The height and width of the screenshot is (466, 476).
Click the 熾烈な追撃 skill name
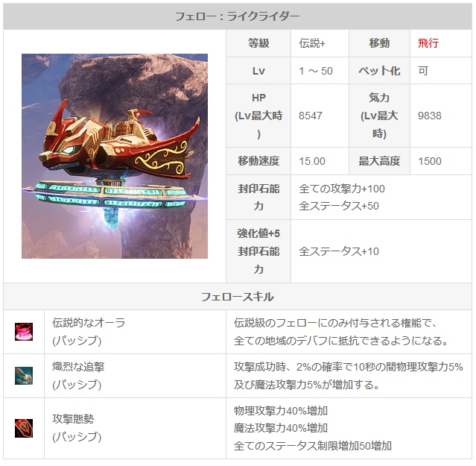click(x=78, y=367)
